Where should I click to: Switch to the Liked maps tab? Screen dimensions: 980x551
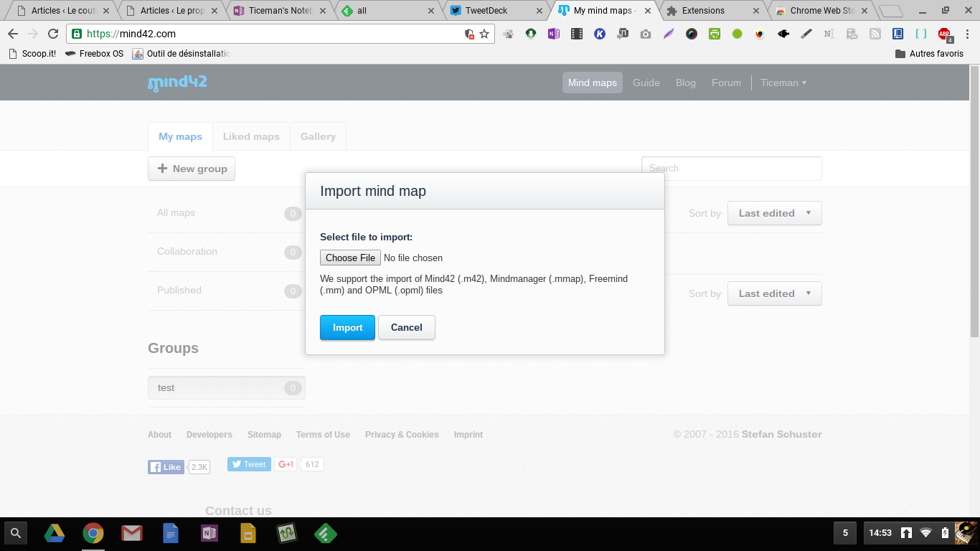[x=251, y=136]
